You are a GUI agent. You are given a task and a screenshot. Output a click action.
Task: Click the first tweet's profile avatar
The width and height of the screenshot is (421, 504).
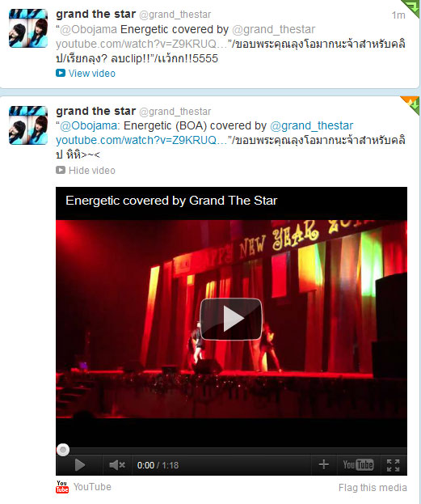[28, 28]
